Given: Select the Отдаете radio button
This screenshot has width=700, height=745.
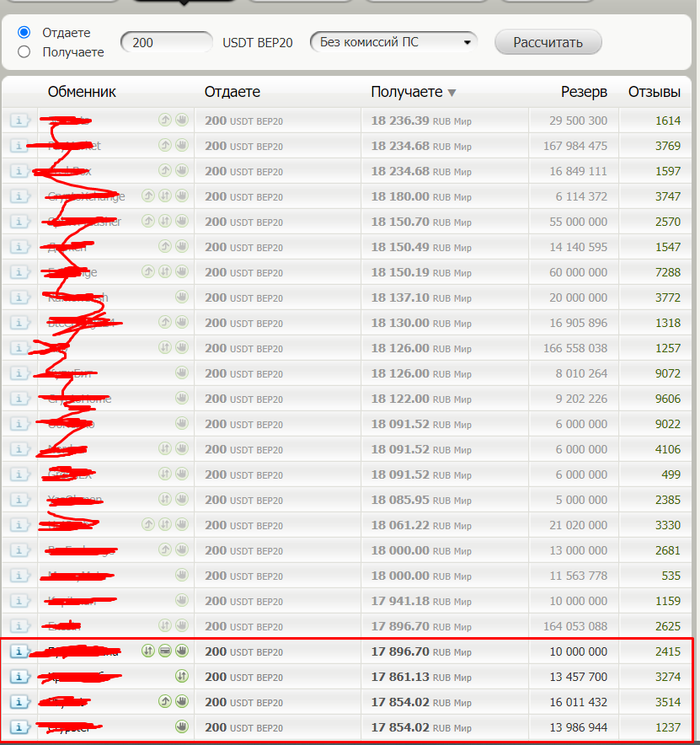Looking at the screenshot, I should tap(24, 32).
